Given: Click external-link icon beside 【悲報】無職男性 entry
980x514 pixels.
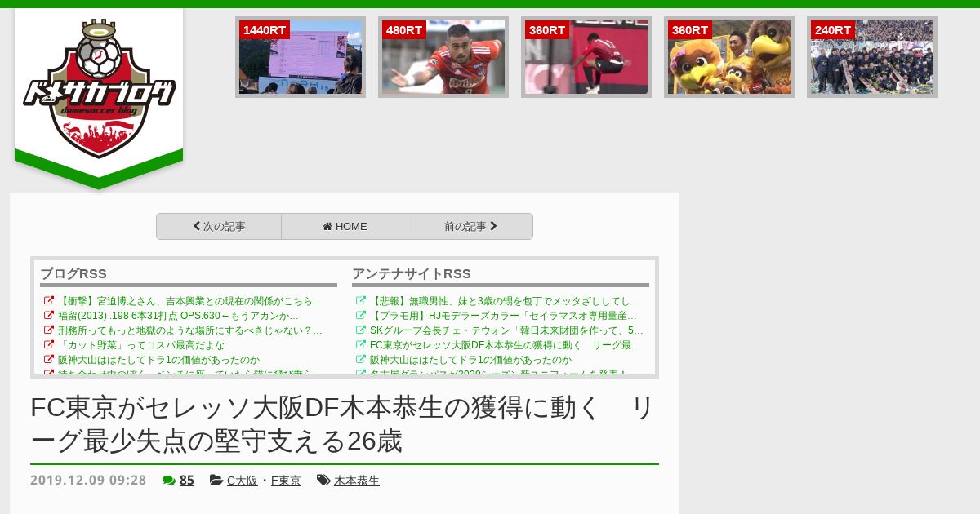Looking at the screenshot, I should pos(361,300).
